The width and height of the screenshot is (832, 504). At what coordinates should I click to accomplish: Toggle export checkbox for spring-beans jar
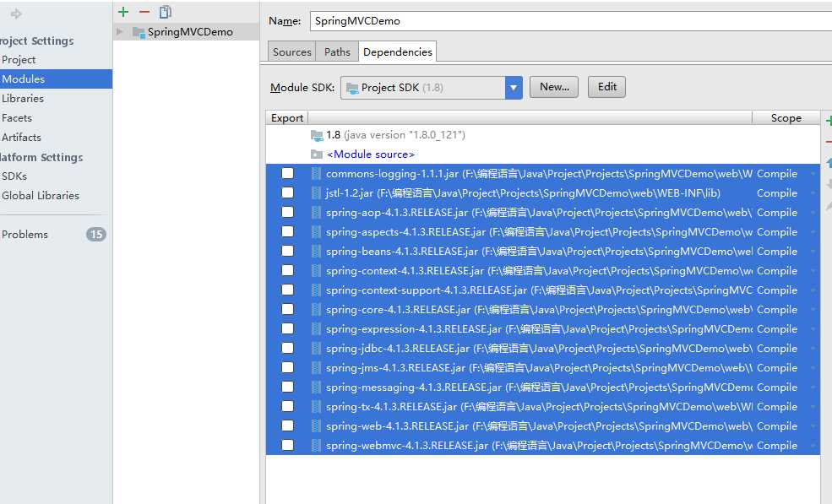coord(287,251)
